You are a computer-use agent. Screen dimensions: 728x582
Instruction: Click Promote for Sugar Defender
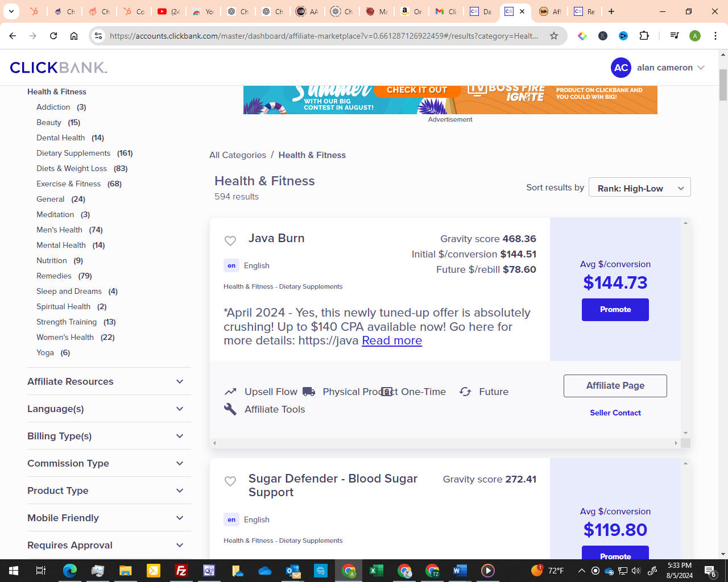(x=615, y=552)
